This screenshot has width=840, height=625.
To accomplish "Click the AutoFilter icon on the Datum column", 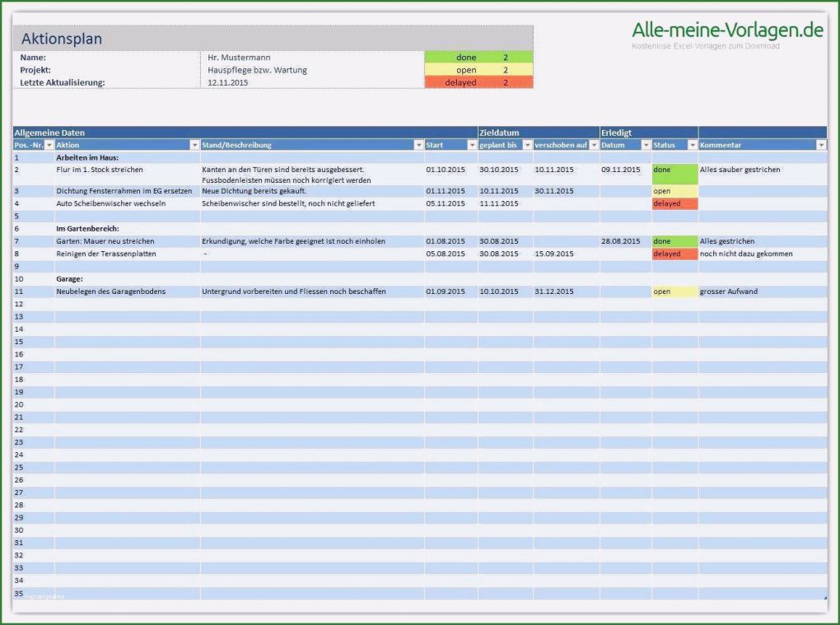I will click(647, 145).
